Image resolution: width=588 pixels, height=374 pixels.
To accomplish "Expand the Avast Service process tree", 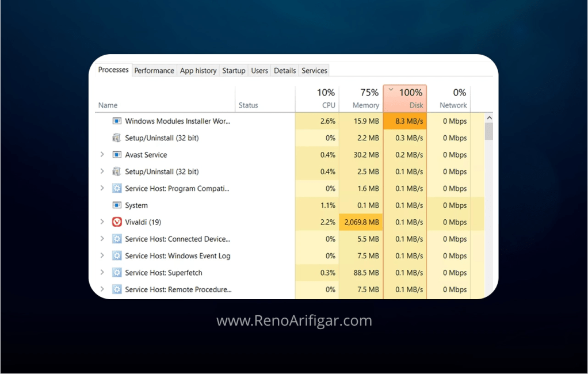I will coord(102,154).
